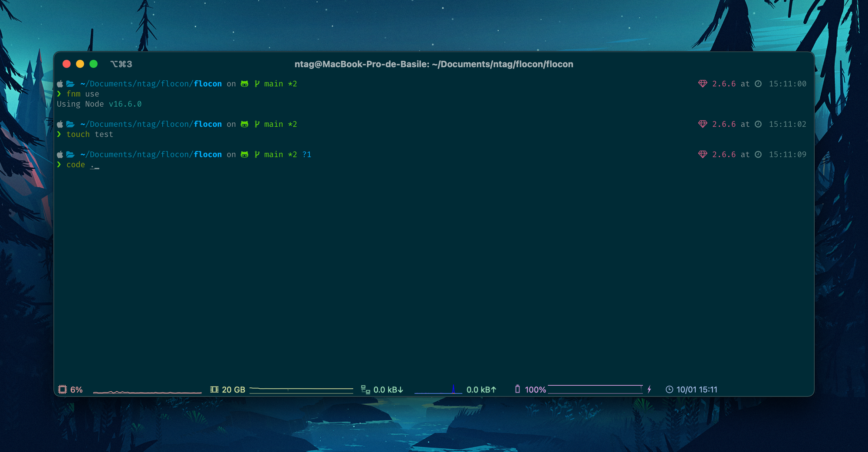The height and width of the screenshot is (452, 868).
Task: Click the clock icon beside 10/01 15:11
Action: click(x=669, y=389)
